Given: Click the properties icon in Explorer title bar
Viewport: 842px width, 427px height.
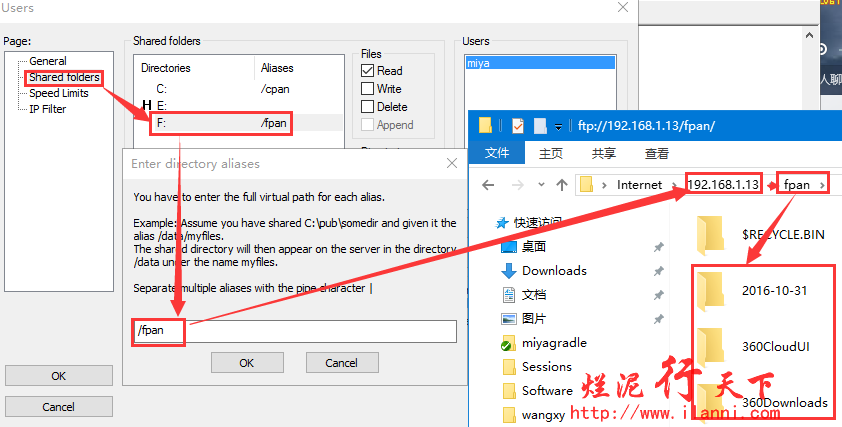Looking at the screenshot, I should click(x=517, y=126).
